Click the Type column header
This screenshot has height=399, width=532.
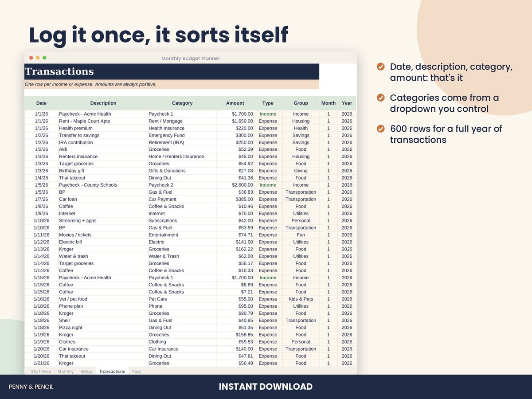268,103
